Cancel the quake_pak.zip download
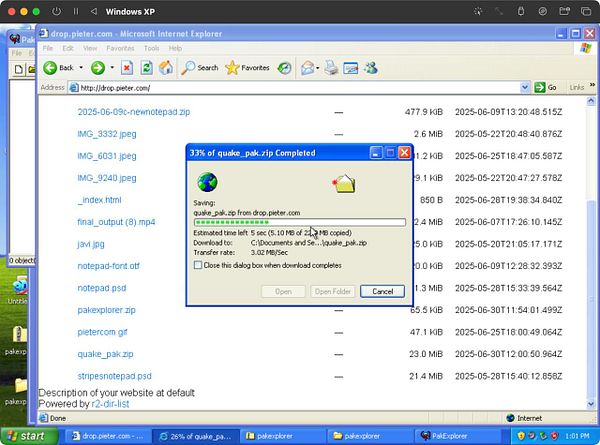Image resolution: width=600 pixels, height=445 pixels. click(382, 292)
